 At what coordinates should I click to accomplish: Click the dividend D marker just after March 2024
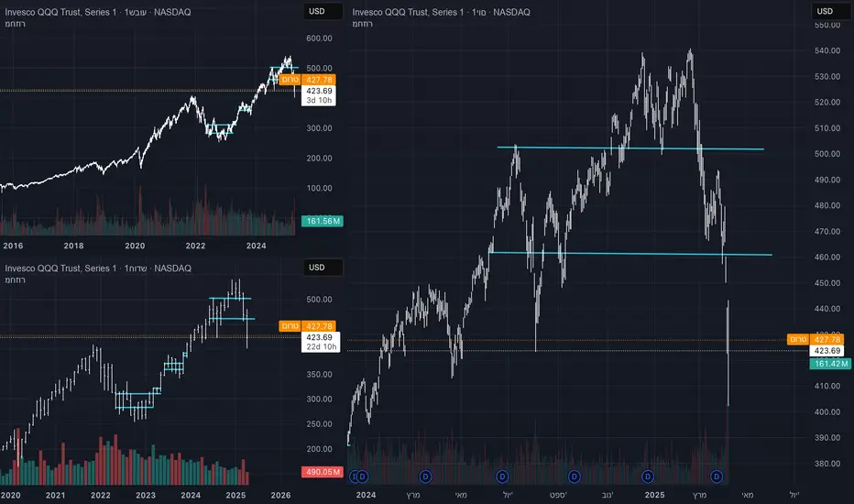click(x=425, y=477)
